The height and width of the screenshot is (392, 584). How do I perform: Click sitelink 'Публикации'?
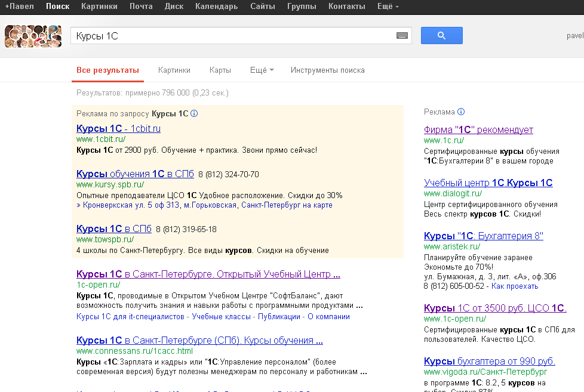tap(279, 316)
